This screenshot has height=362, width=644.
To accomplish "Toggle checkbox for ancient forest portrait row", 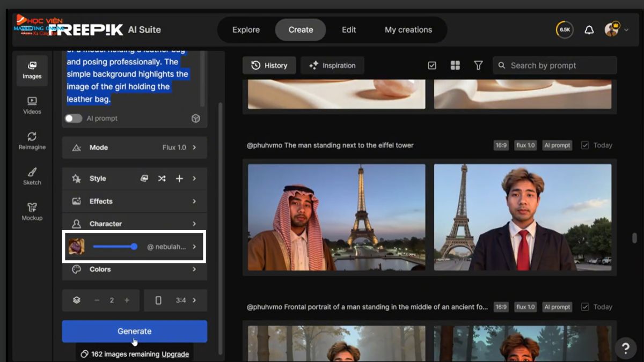I will [x=585, y=307].
